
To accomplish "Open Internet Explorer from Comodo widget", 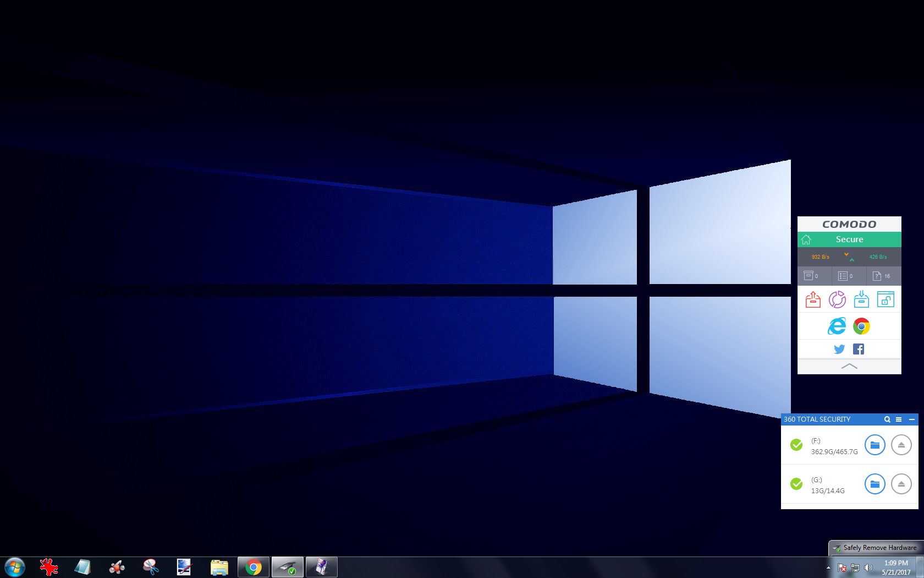I will point(837,326).
